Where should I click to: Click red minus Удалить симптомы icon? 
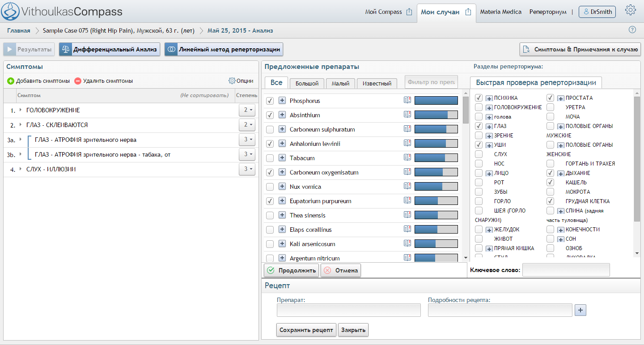pyautogui.click(x=78, y=81)
